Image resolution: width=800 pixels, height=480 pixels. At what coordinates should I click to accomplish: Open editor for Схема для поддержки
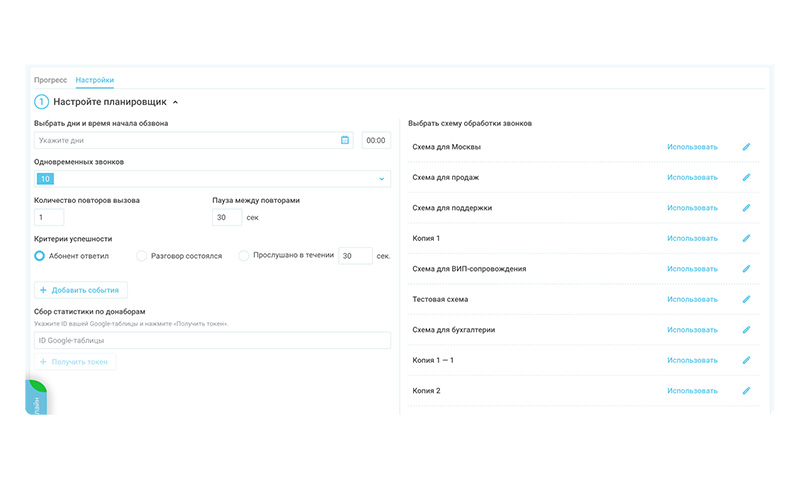tap(746, 208)
